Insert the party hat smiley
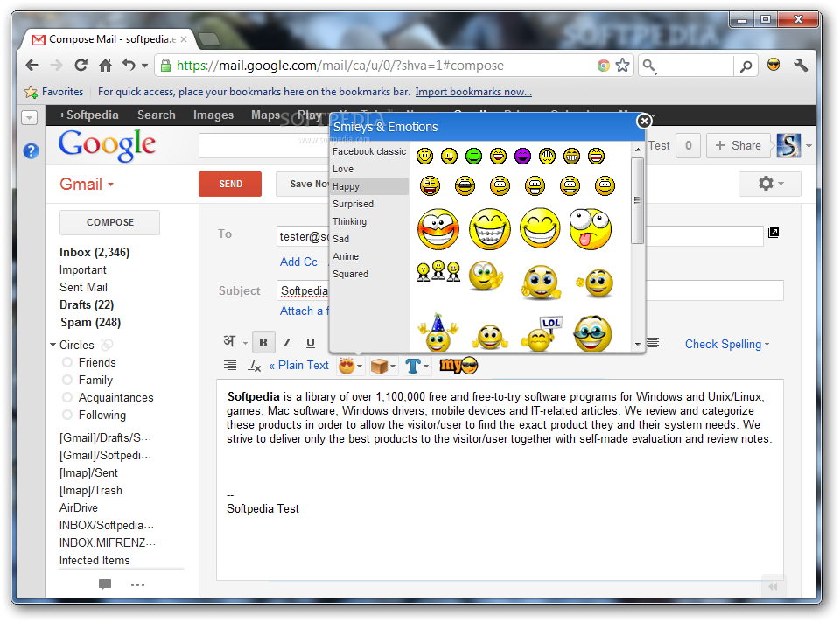 438,332
